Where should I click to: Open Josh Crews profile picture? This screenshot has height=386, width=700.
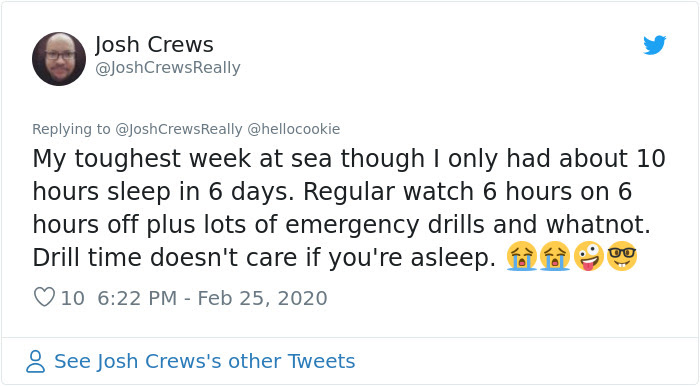click(59, 59)
